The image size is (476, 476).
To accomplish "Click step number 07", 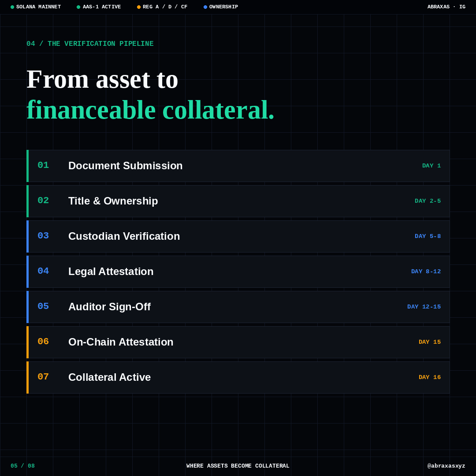I will 43,377.
